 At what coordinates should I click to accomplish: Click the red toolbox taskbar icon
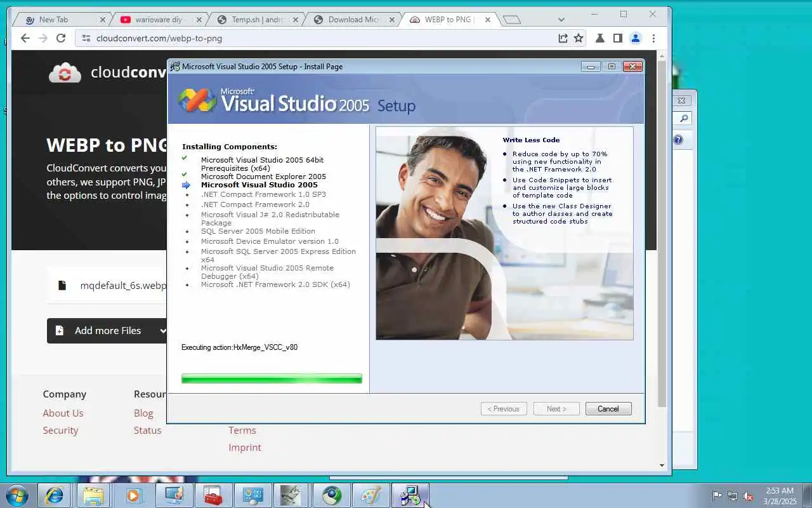tap(213, 495)
